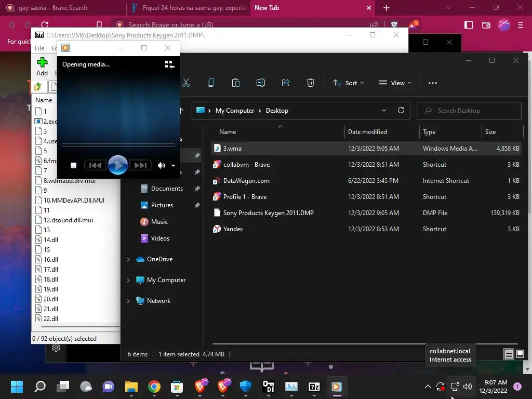Toggle the Brave sidebar panel
Viewport: 532px width, 399px height.
pyautogui.click(x=469, y=25)
